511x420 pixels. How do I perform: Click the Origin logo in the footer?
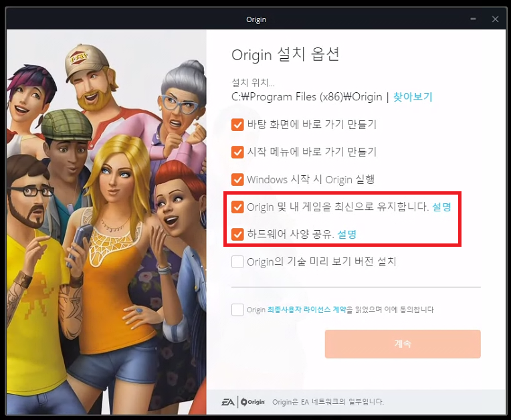click(253, 402)
